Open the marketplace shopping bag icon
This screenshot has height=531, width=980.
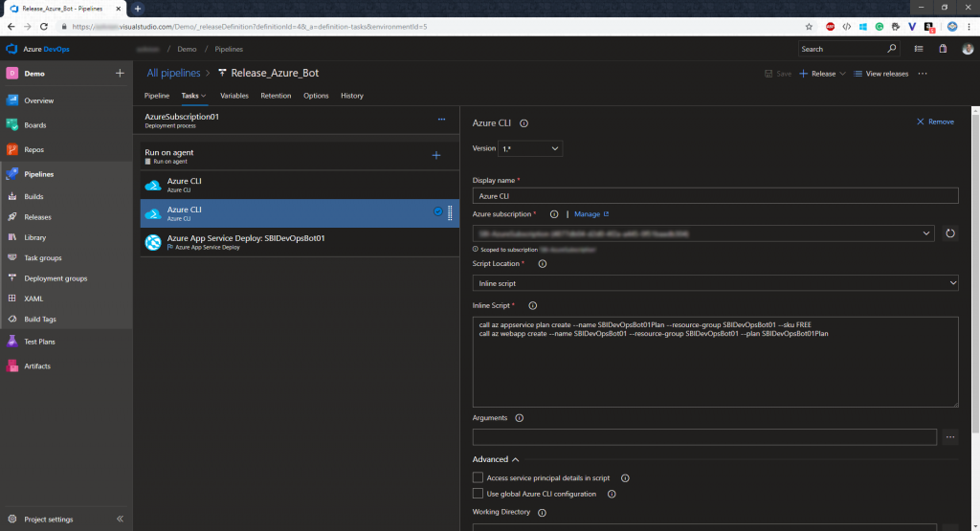pyautogui.click(x=943, y=49)
